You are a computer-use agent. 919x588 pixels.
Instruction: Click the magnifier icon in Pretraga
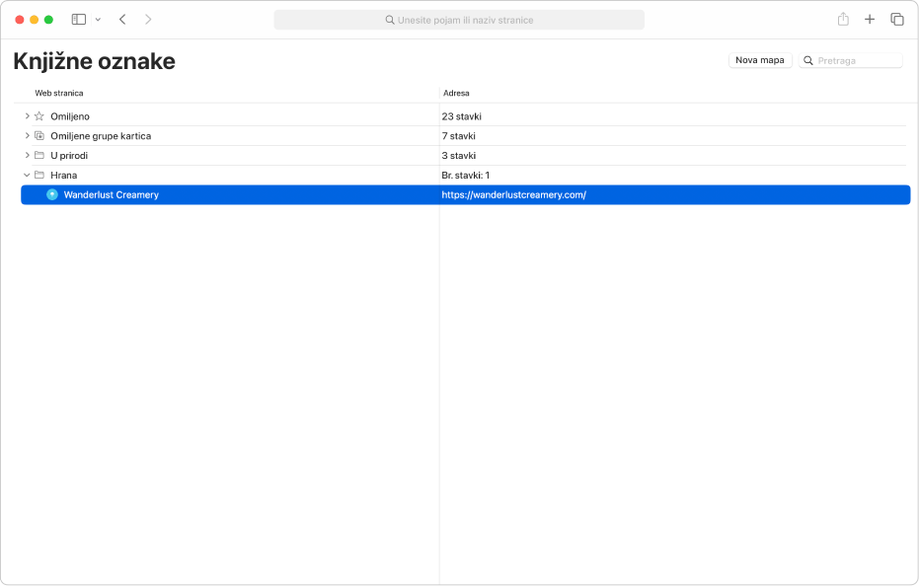(x=808, y=60)
